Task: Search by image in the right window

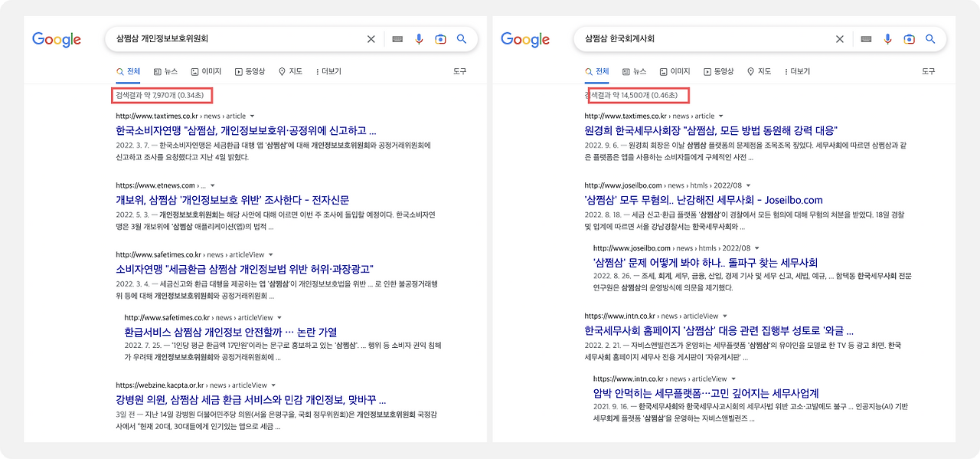Action: [909, 39]
